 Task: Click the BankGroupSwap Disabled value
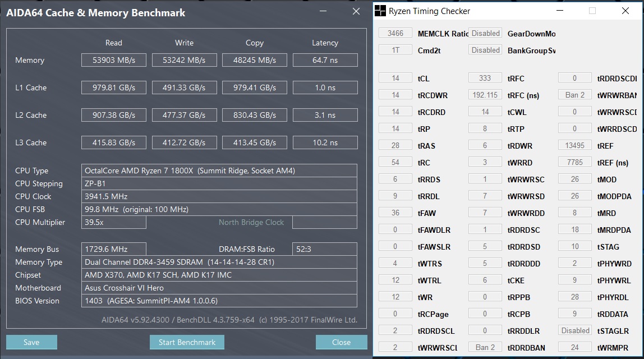[485, 50]
